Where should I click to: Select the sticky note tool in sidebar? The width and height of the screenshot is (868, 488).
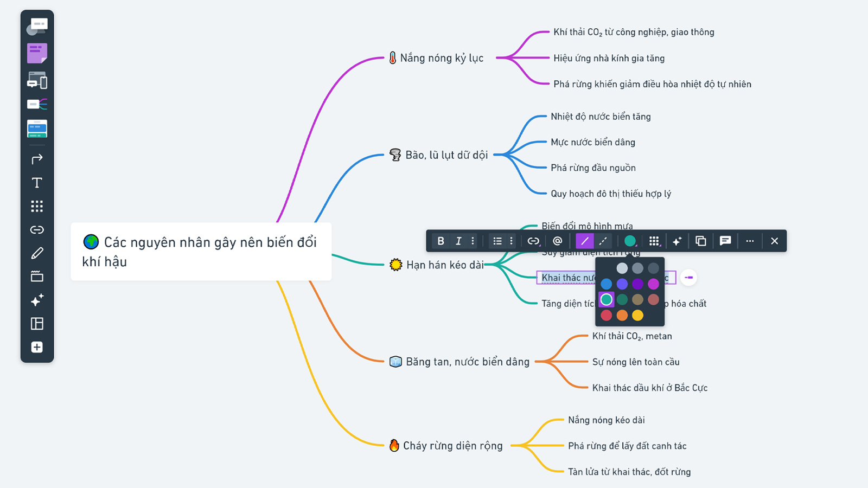click(37, 54)
